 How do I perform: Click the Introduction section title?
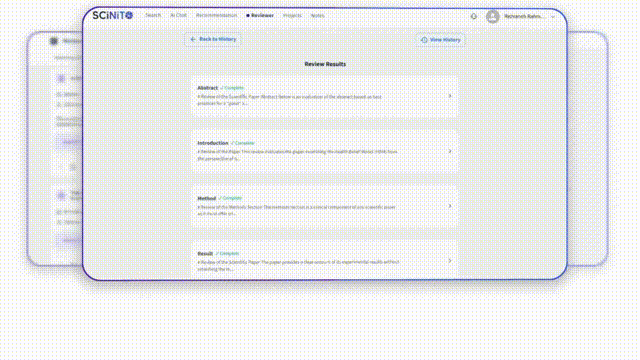pyautogui.click(x=213, y=143)
